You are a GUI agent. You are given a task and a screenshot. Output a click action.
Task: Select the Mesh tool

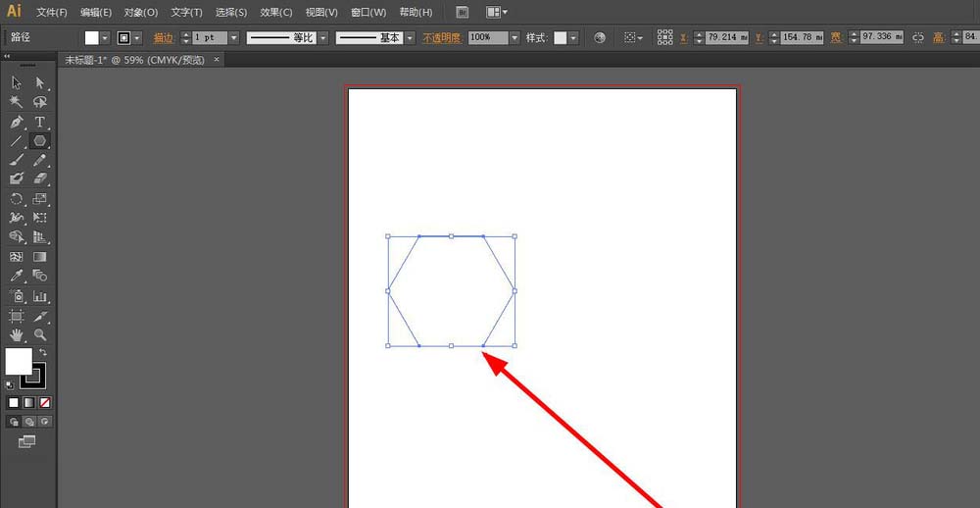(17, 257)
